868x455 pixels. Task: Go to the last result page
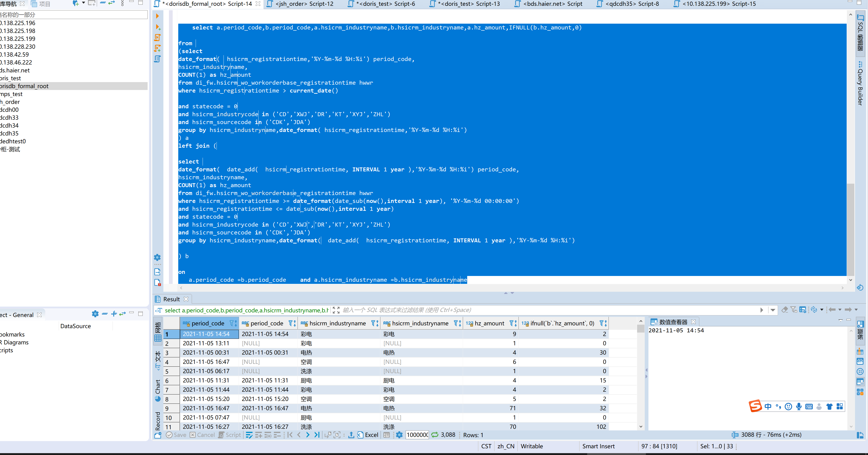pos(317,435)
